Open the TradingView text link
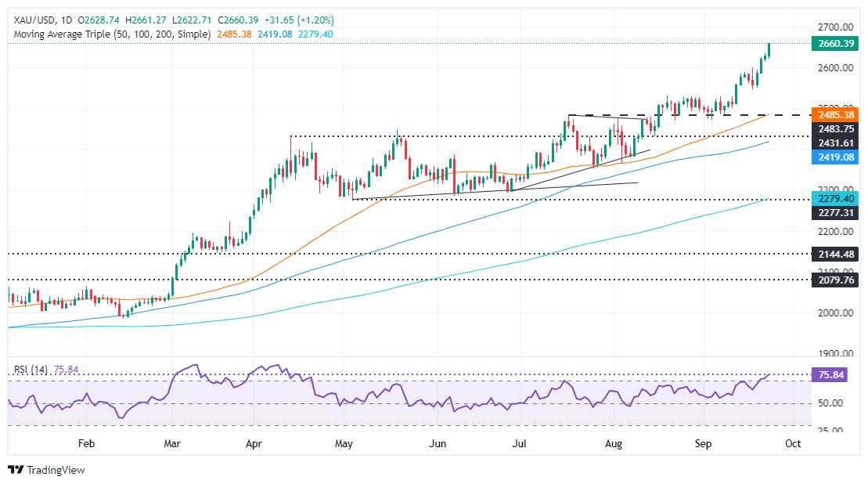Screen dimensions: 868x484 56,470
